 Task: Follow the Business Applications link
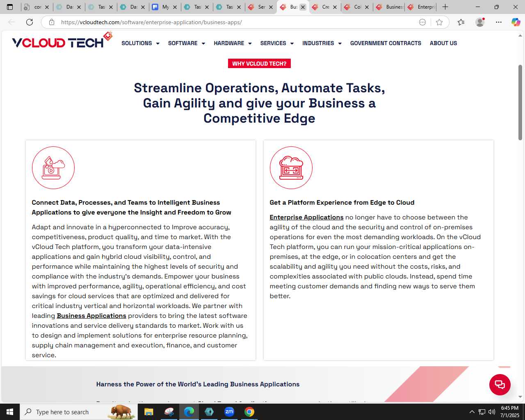(x=91, y=316)
